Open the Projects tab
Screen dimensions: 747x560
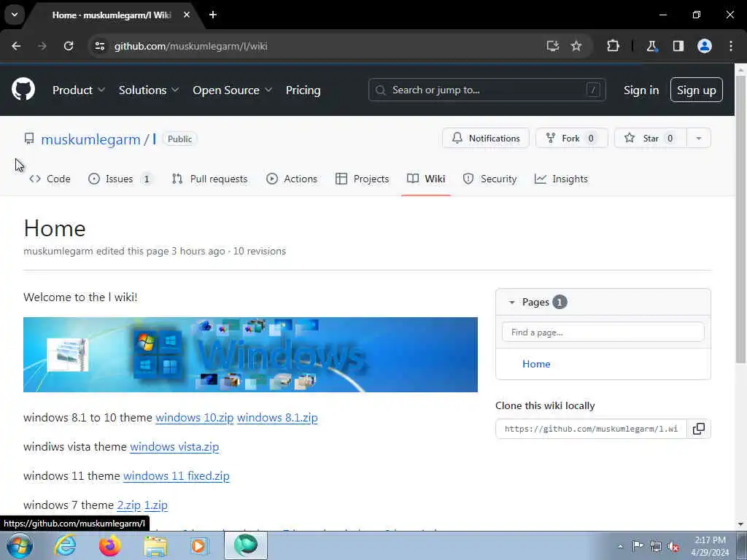coord(363,179)
